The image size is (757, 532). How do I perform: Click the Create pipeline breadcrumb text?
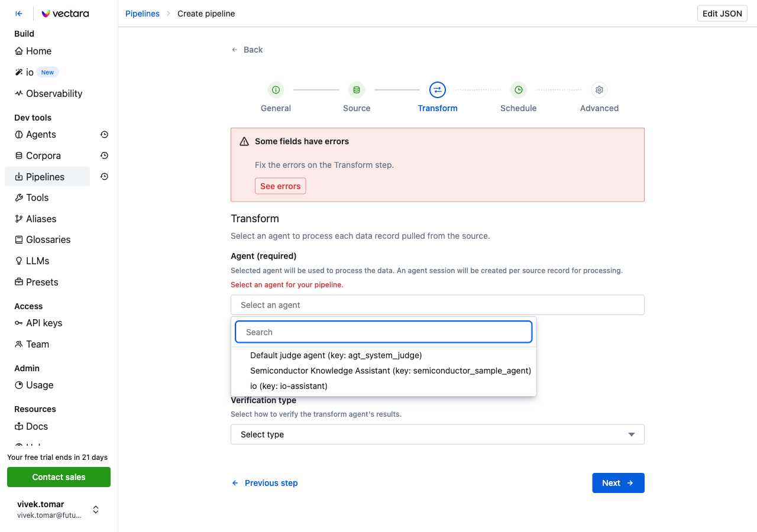[206, 14]
